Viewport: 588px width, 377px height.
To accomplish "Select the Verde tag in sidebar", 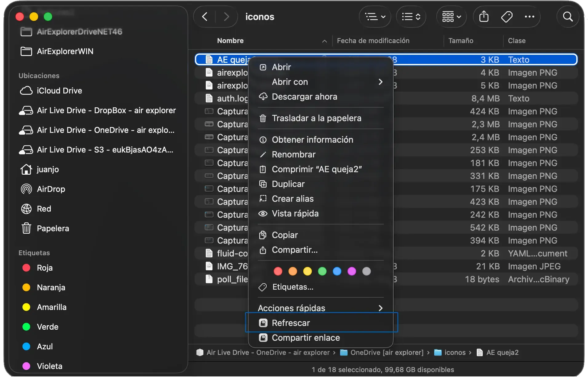I will (x=98, y=327).
